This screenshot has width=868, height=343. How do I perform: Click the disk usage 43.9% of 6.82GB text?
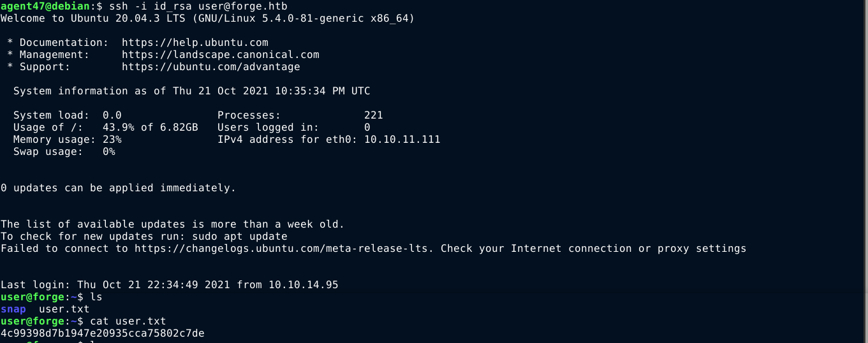click(150, 128)
